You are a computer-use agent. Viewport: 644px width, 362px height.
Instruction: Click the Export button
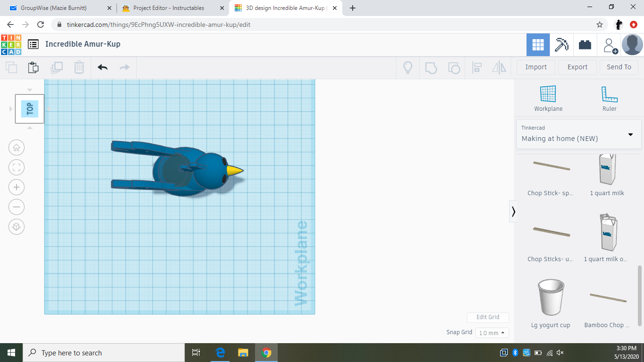coord(577,67)
